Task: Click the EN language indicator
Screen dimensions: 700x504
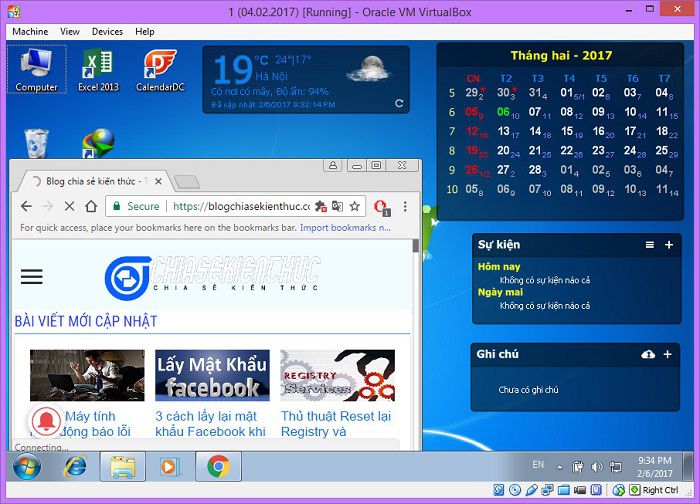Action: coord(538,465)
